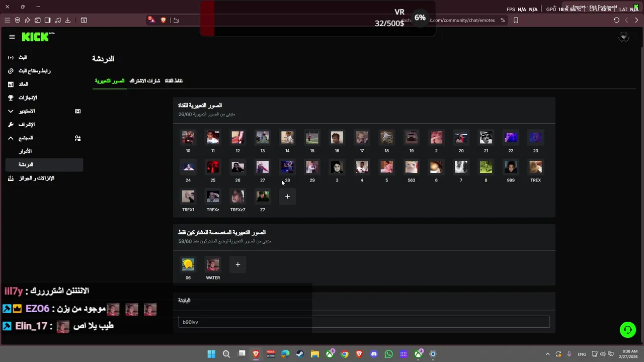The height and width of the screenshot is (362, 644).
Task: Open العائد revenue sidebar item
Action: click(44, 84)
